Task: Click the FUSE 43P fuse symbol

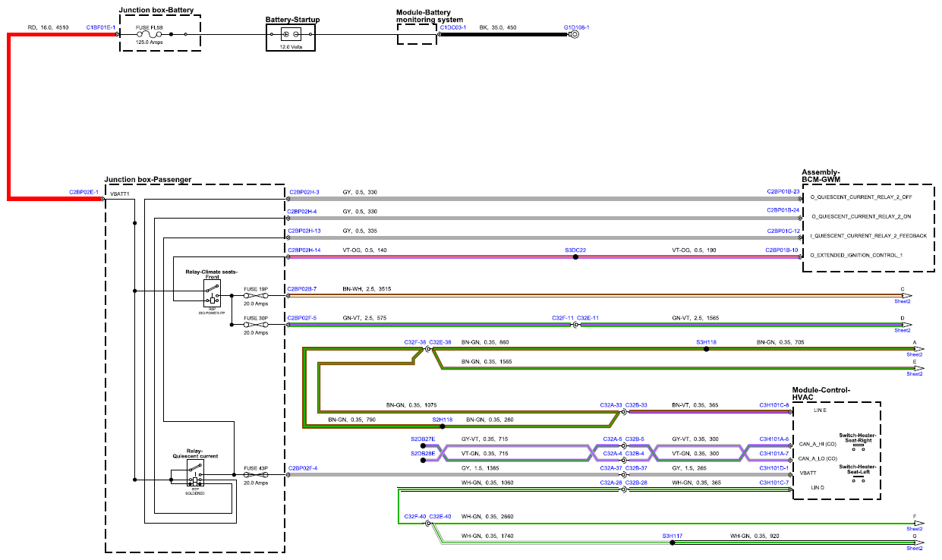Action: (x=256, y=475)
